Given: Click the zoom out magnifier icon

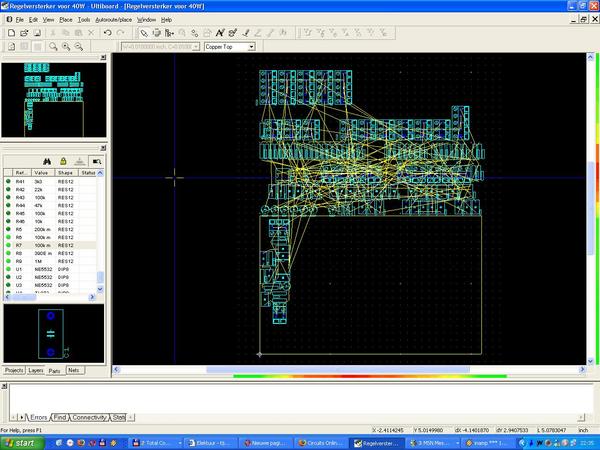Looking at the screenshot, I should tap(77, 46).
